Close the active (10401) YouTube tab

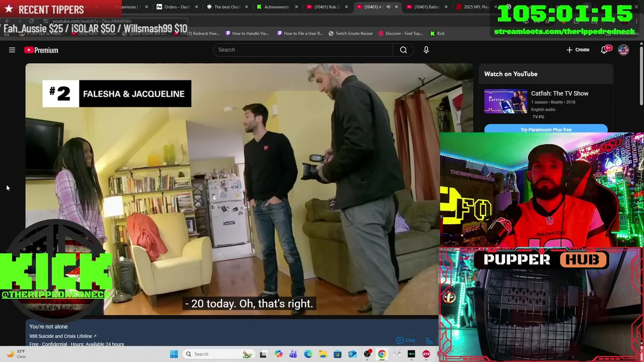[396, 7]
